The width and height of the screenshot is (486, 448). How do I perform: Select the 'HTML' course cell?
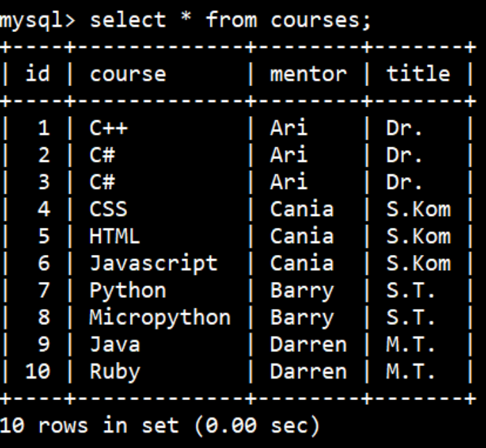pos(115,236)
